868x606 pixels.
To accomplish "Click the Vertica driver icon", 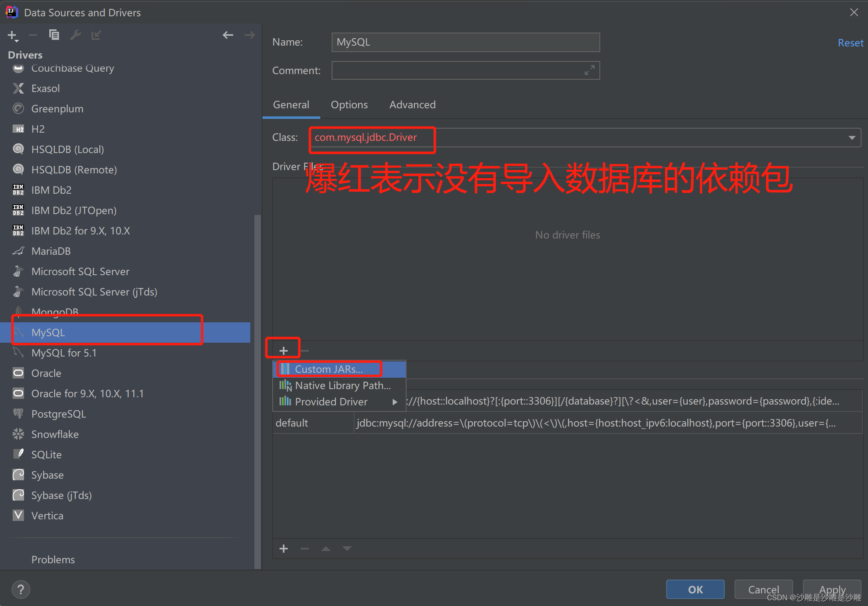I will pyautogui.click(x=18, y=515).
